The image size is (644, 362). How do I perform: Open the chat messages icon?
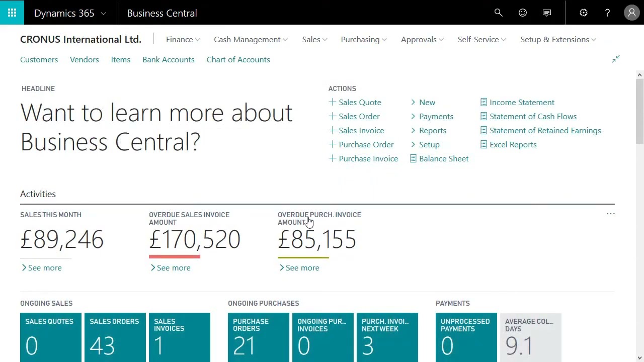[x=546, y=13]
